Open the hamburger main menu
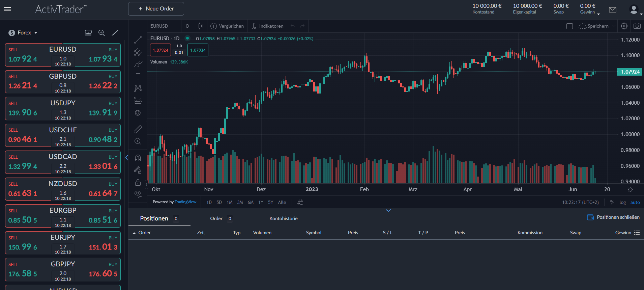644x290 pixels. tap(7, 9)
